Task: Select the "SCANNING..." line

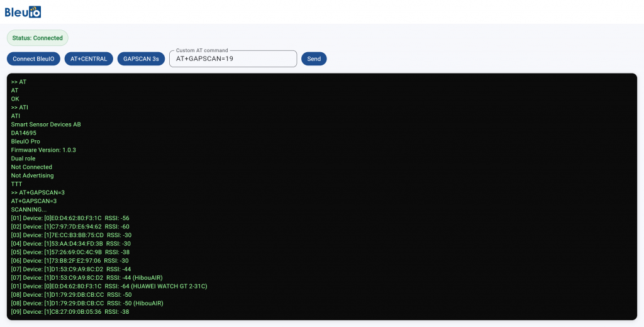Action: (29, 209)
